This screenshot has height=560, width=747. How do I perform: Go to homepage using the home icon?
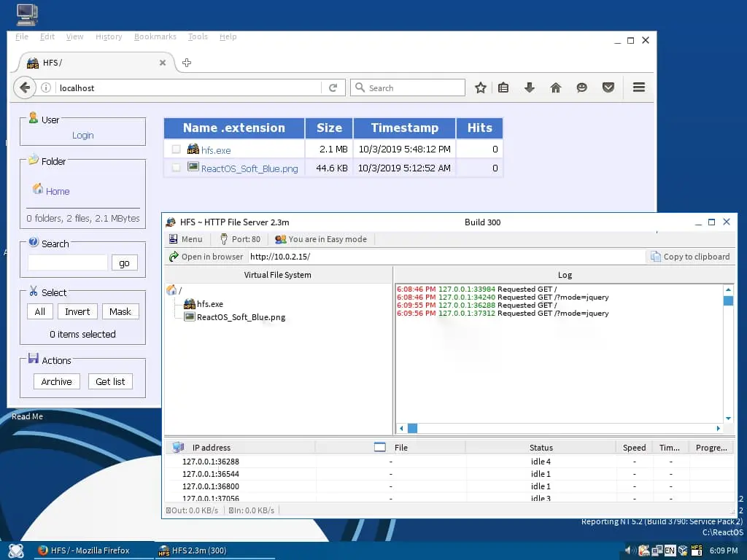(556, 87)
